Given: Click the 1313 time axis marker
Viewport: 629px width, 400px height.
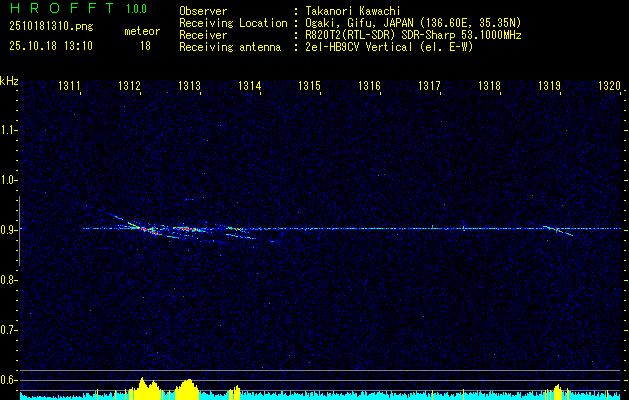Looking at the screenshot, I should 189,86.
